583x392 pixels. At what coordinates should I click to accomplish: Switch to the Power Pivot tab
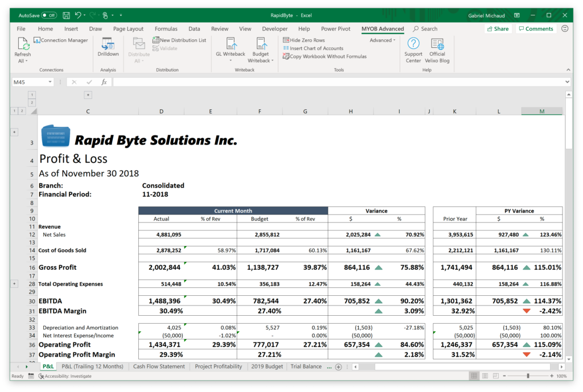[335, 28]
